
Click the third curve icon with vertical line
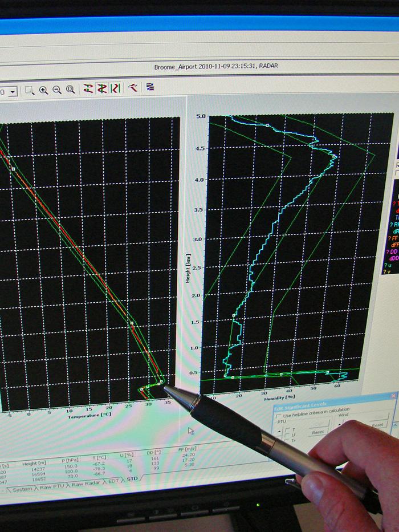coord(115,88)
